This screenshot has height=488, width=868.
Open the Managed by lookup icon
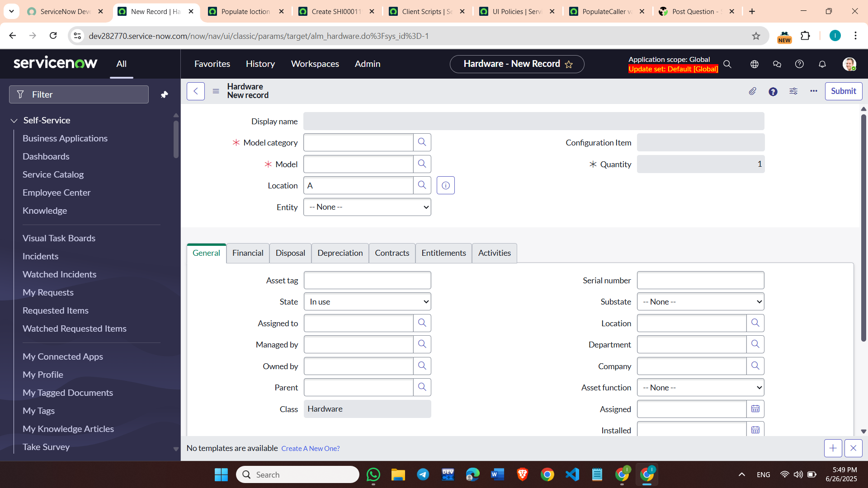coord(422,344)
